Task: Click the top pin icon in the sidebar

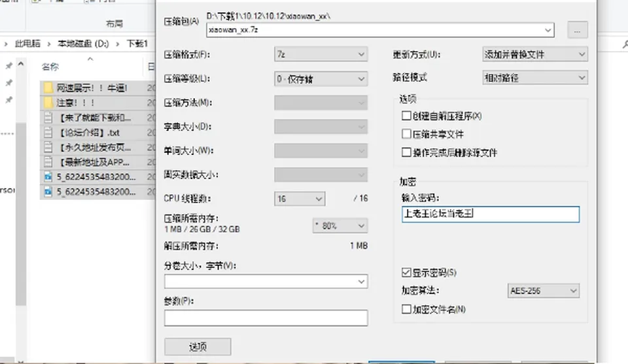Action: point(9,65)
